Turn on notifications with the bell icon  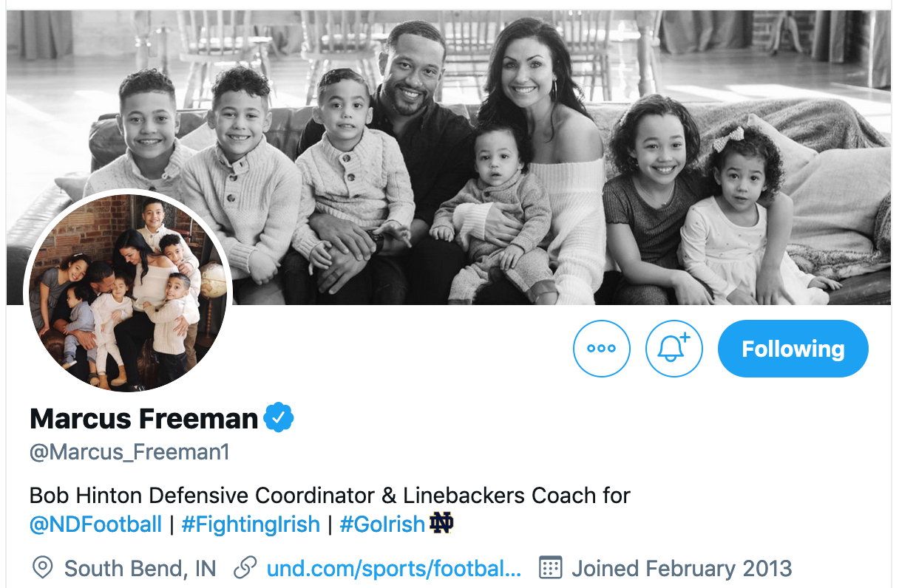(x=673, y=349)
